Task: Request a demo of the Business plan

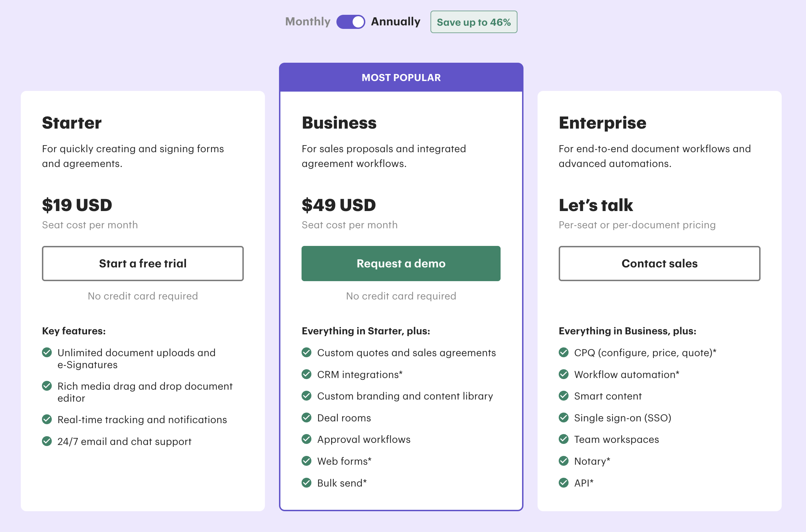Action: tap(401, 263)
